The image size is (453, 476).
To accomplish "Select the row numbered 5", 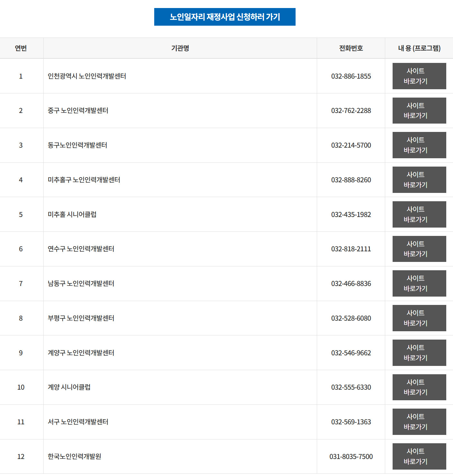I will 21,214.
